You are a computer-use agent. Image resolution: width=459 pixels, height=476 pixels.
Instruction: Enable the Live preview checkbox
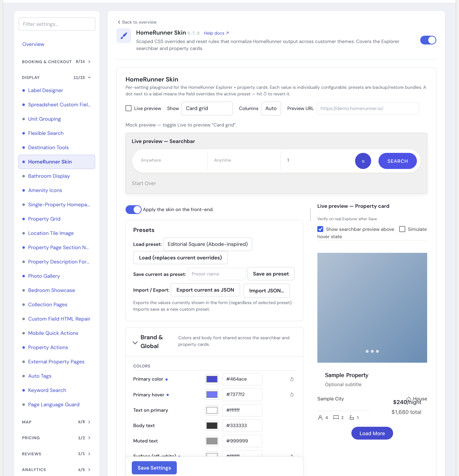pos(128,108)
